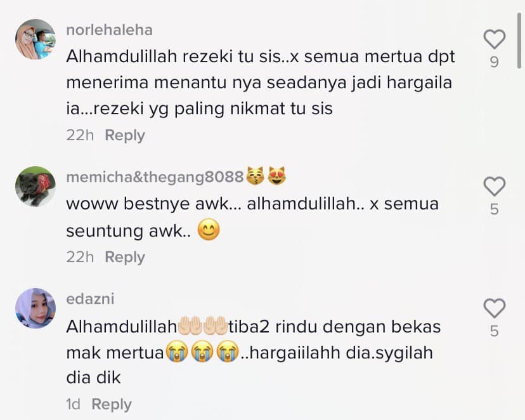Click the 1d timestamp on edazni's comment
Viewport: 525px width, 420px height.
(74, 404)
